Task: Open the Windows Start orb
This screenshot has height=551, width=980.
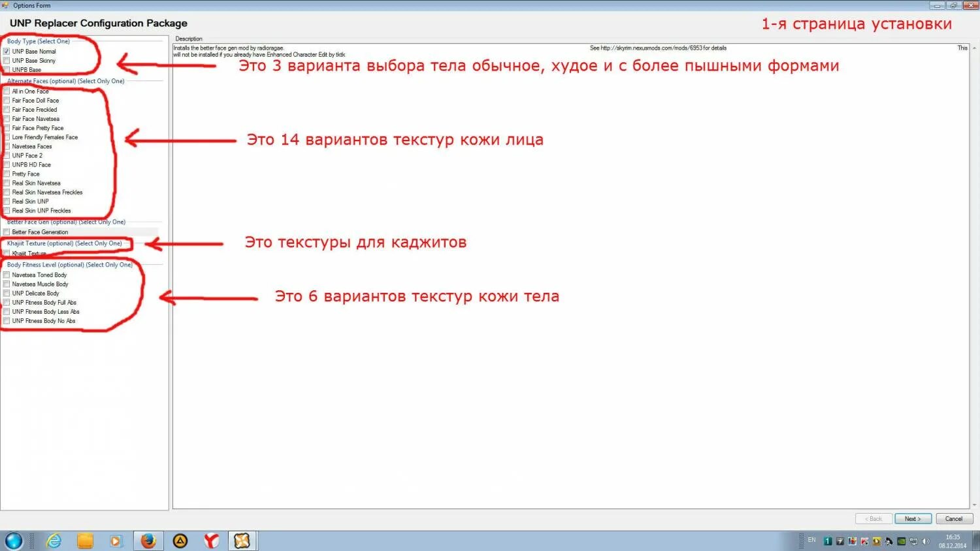Action: coord(14,541)
